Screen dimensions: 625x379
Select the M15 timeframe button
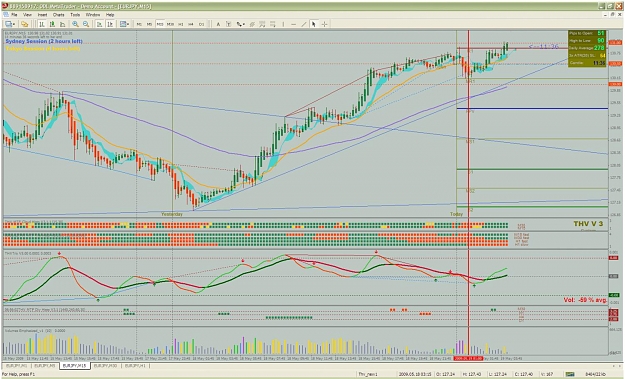[x=160, y=24]
